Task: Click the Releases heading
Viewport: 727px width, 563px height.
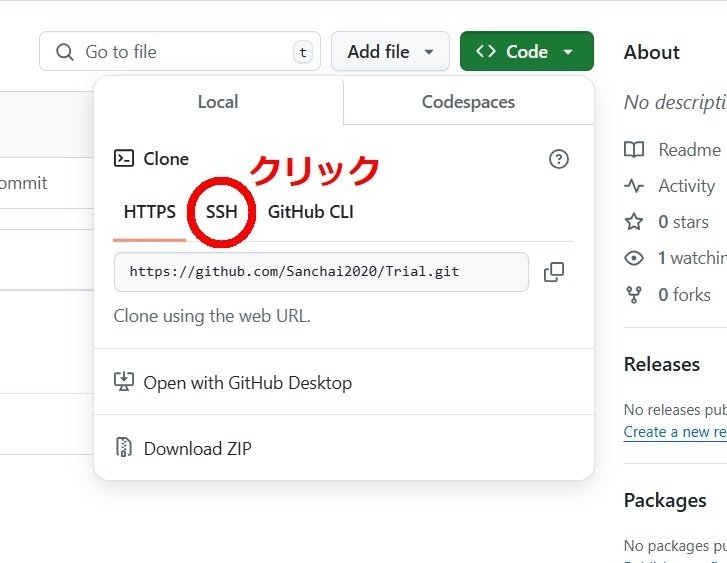Action: pos(662,365)
